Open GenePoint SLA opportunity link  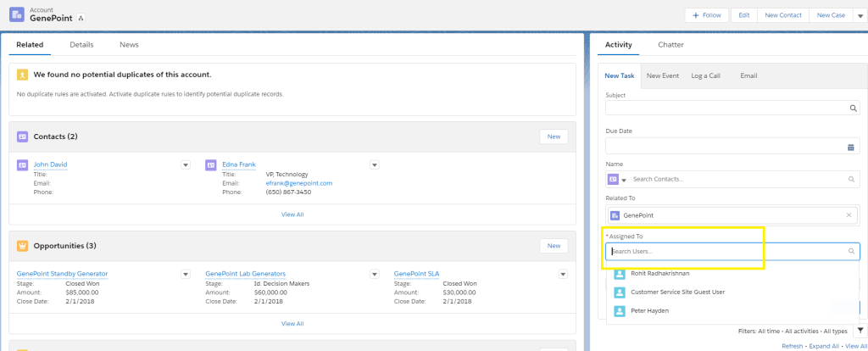pyautogui.click(x=416, y=274)
